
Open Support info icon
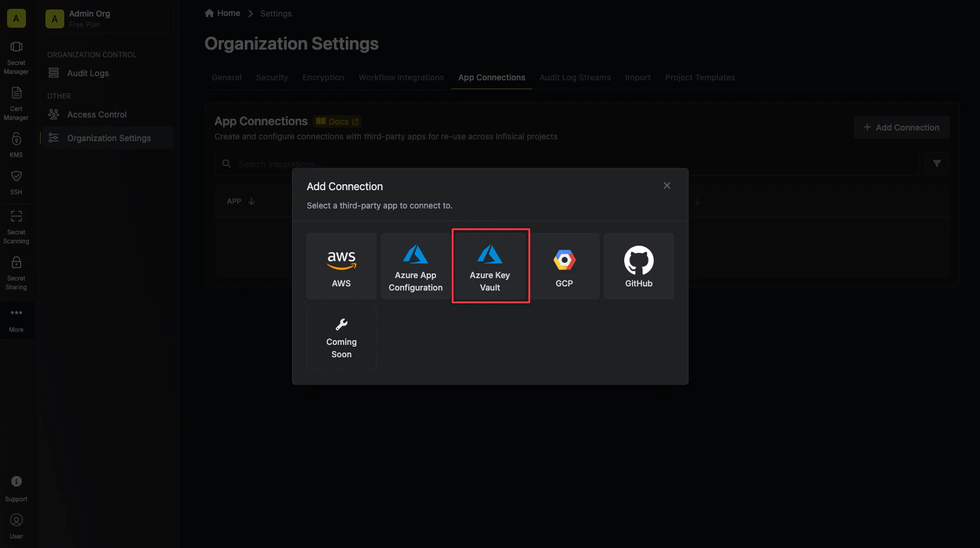tap(17, 481)
